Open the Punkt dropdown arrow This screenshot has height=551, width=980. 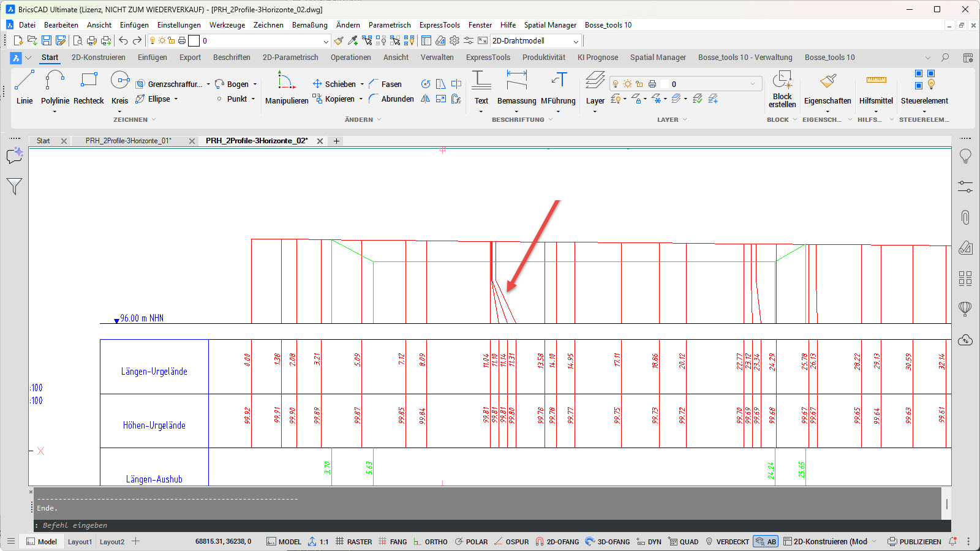[x=253, y=99]
